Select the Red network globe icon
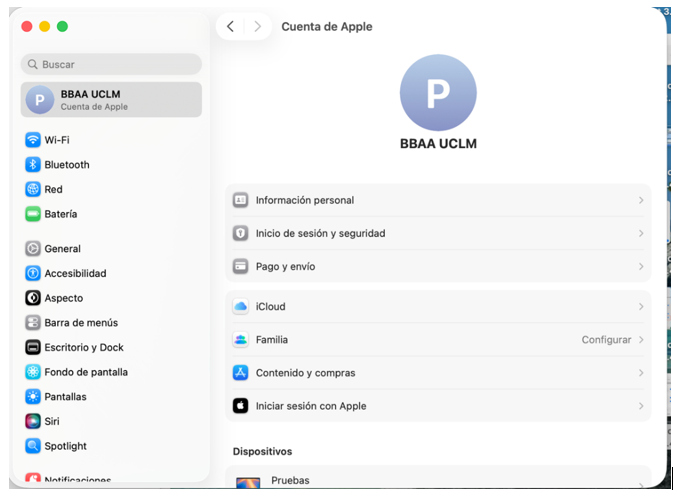 [33, 189]
